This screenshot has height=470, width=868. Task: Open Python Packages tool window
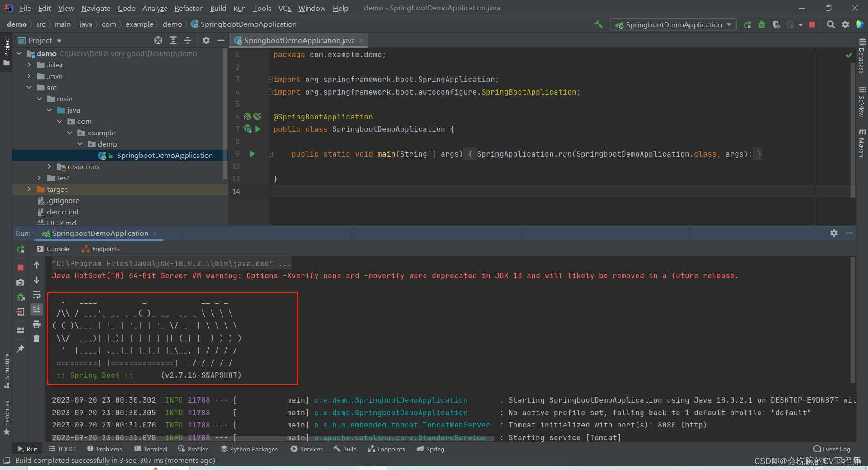(249, 449)
